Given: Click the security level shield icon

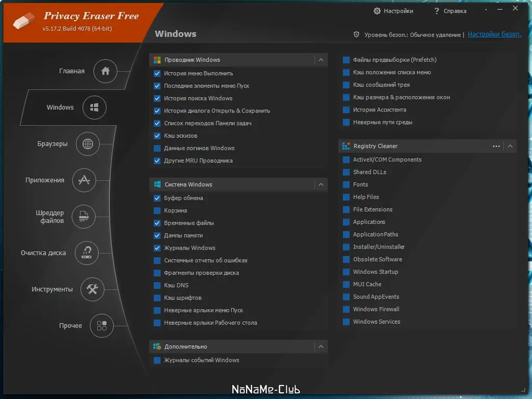Looking at the screenshot, I should (356, 34).
